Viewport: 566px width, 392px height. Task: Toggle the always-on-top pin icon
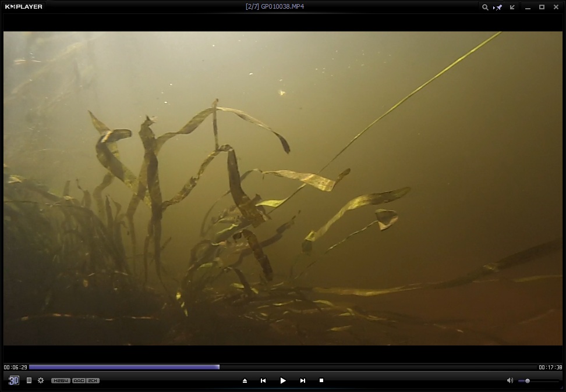[498, 7]
